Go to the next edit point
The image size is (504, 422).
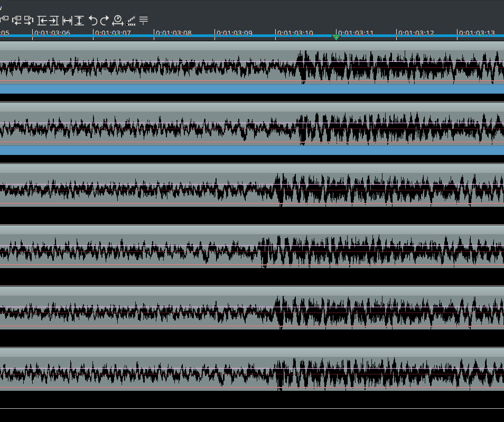[53, 21]
